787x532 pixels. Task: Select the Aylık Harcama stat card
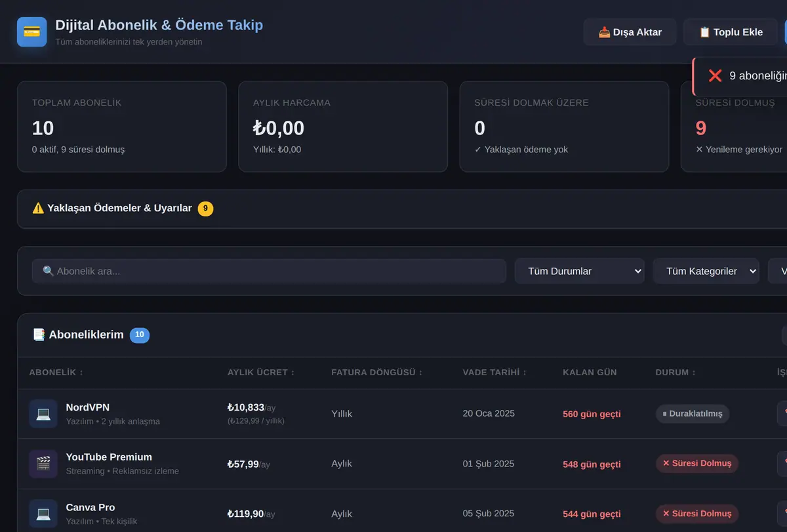click(x=343, y=127)
